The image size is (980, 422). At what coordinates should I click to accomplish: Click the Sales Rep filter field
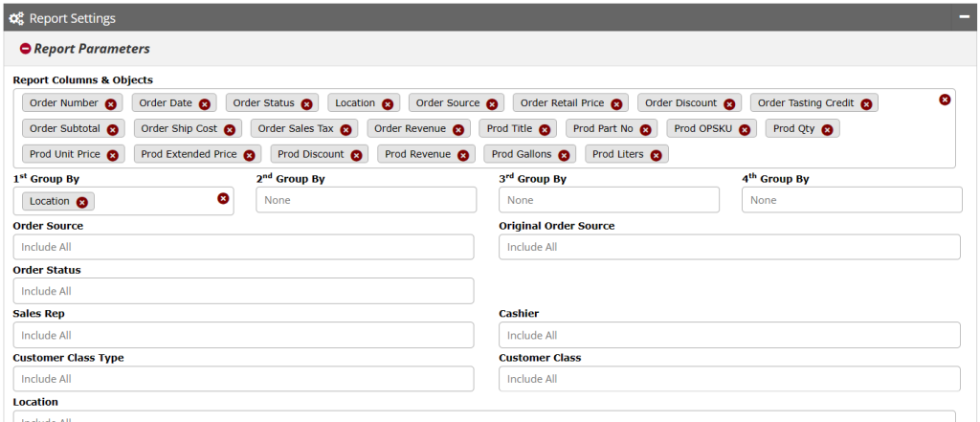click(243, 335)
